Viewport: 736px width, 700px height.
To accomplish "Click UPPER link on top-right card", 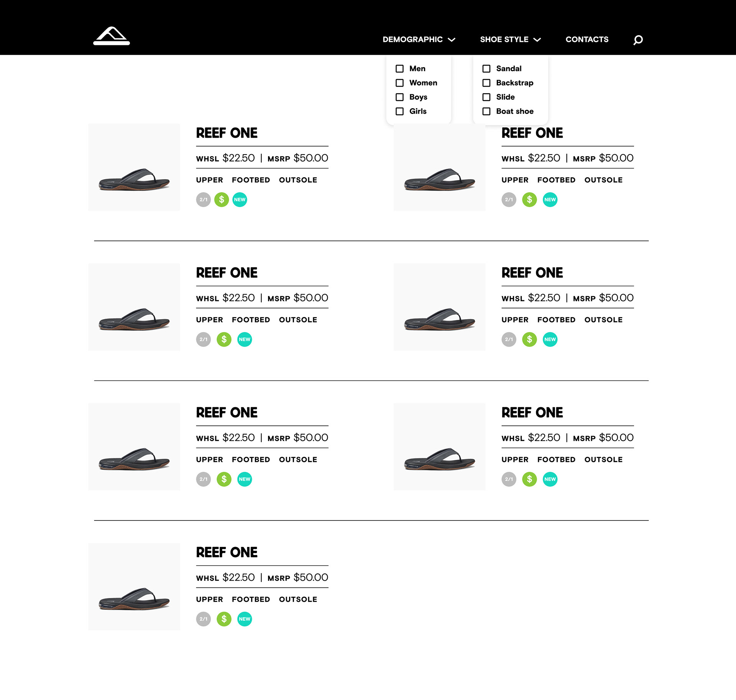I will (515, 180).
